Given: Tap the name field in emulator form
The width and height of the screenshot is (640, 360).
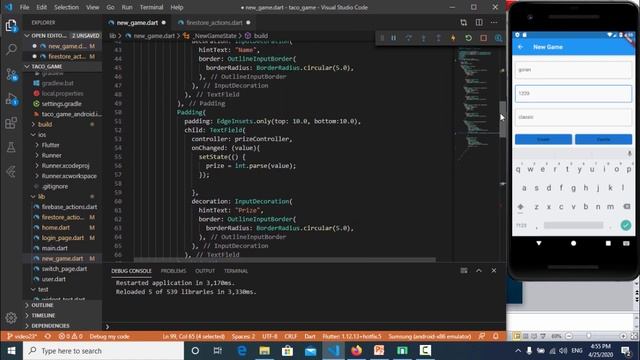Looking at the screenshot, I should [x=573, y=70].
